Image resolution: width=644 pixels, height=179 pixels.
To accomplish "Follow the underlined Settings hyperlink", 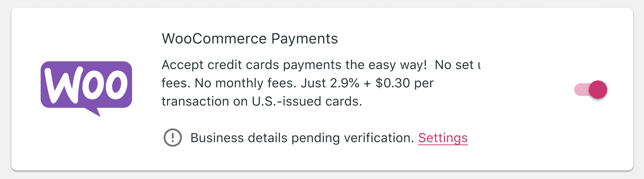I will point(443,138).
